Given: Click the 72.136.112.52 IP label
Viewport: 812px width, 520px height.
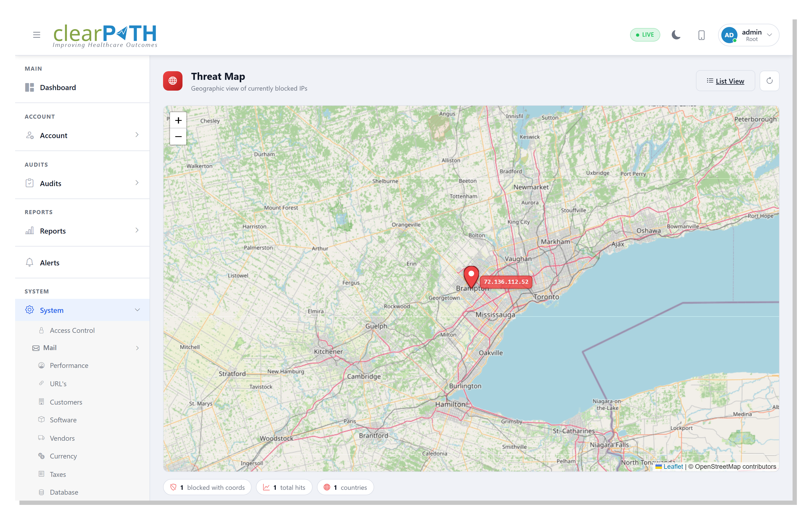Looking at the screenshot, I should pyautogui.click(x=506, y=282).
